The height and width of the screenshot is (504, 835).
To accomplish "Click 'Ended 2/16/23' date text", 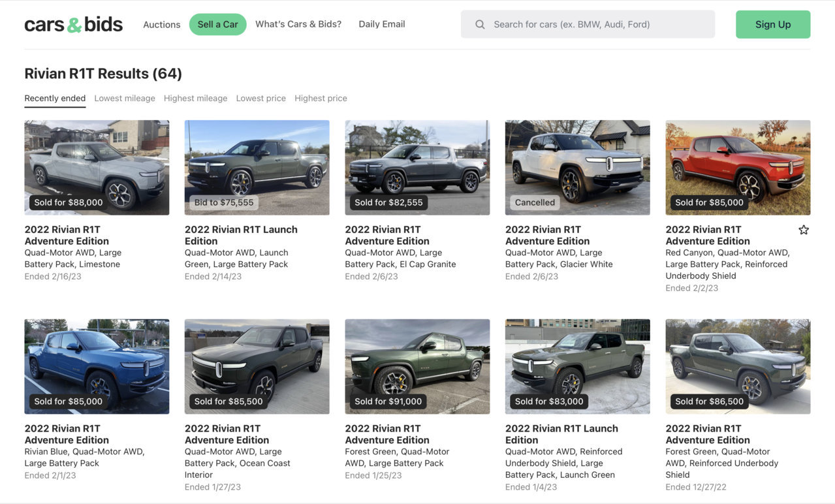I will pos(53,276).
